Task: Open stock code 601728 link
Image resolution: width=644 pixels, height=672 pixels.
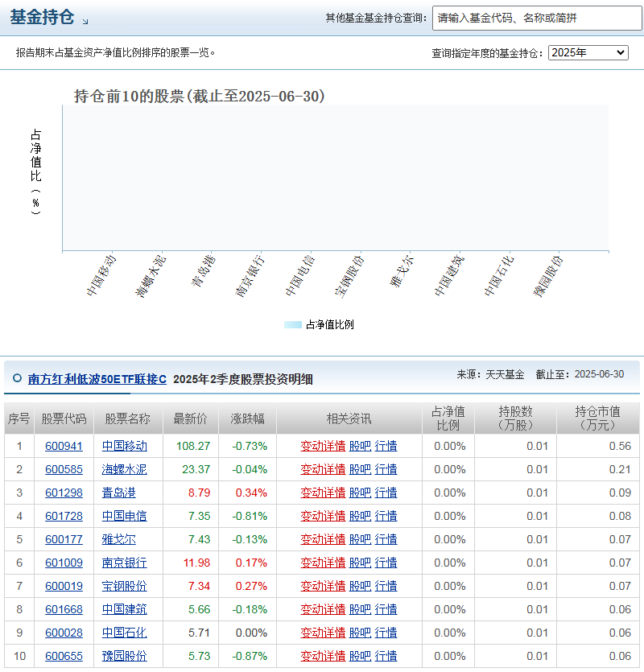Action: [x=64, y=516]
